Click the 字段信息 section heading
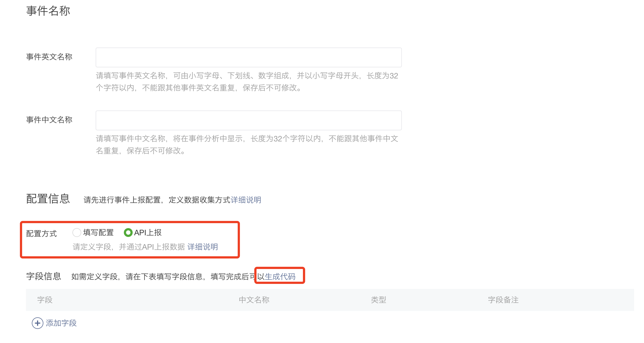The image size is (644, 343). tap(44, 276)
